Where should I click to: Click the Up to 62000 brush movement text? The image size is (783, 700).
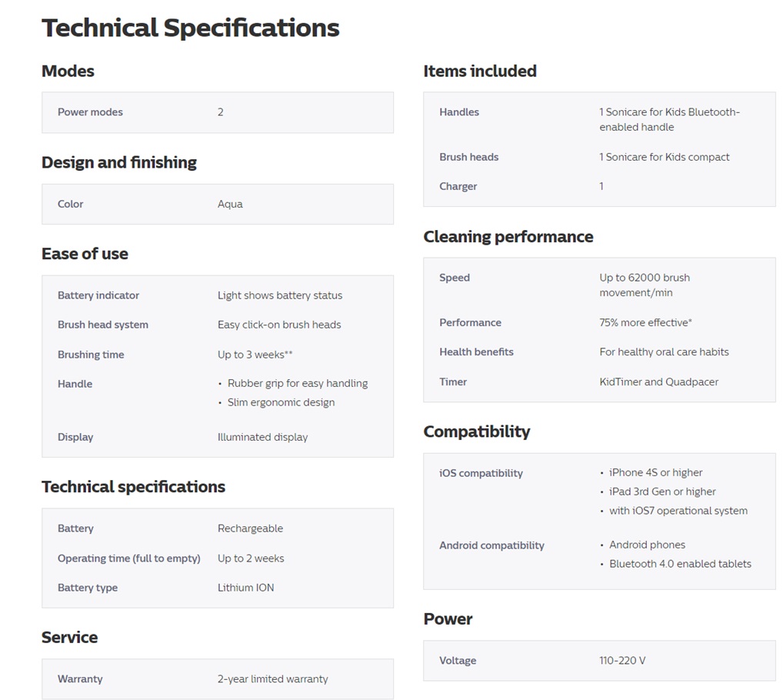point(645,285)
